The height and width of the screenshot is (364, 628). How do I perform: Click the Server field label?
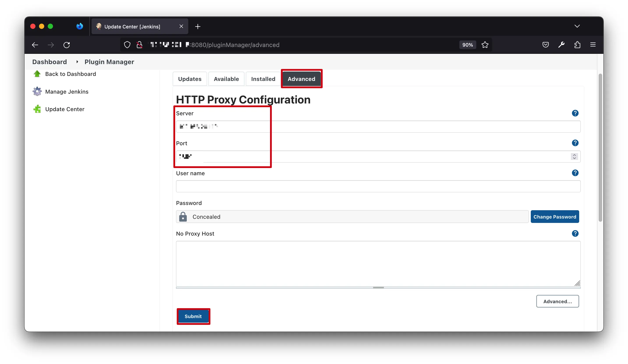point(185,114)
